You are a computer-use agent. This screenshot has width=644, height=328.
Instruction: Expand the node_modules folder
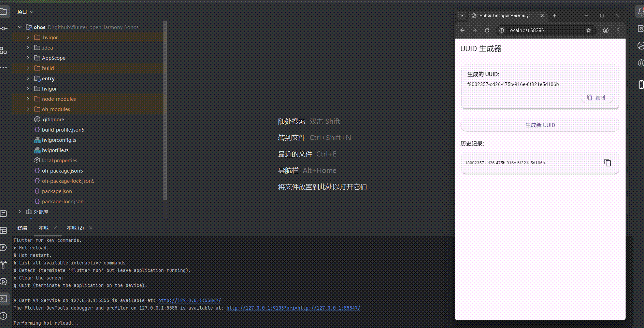(x=28, y=99)
